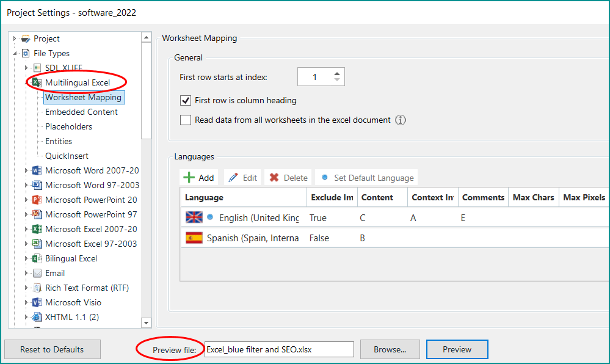Click the Microsoft Visio file type icon
This screenshot has width=610, height=364.
pyautogui.click(x=37, y=302)
